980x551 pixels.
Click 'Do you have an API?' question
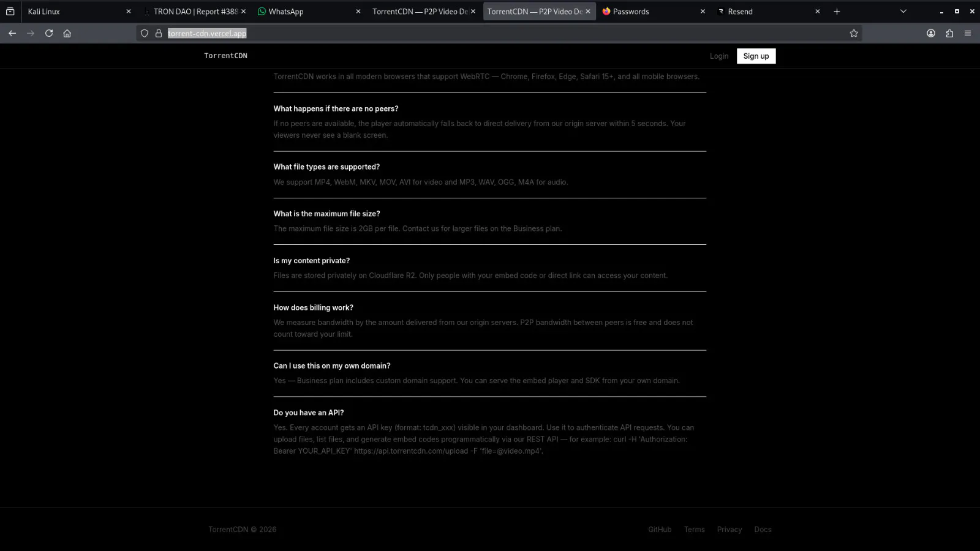[308, 413]
